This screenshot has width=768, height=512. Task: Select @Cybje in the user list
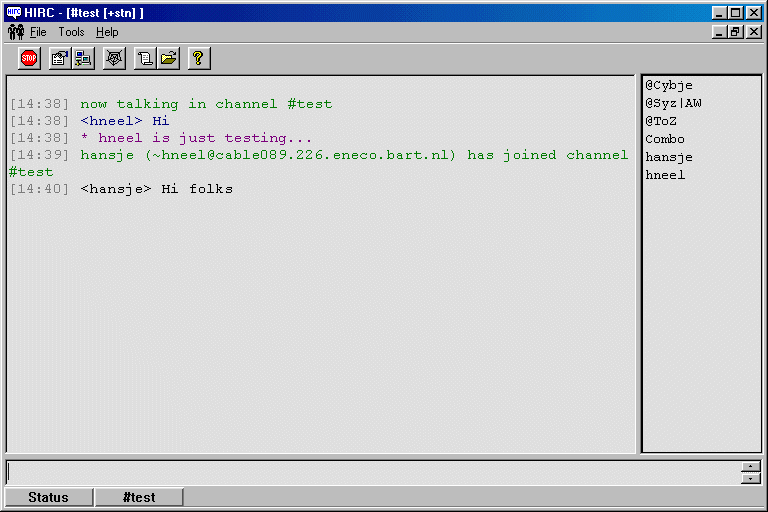pyautogui.click(x=669, y=85)
